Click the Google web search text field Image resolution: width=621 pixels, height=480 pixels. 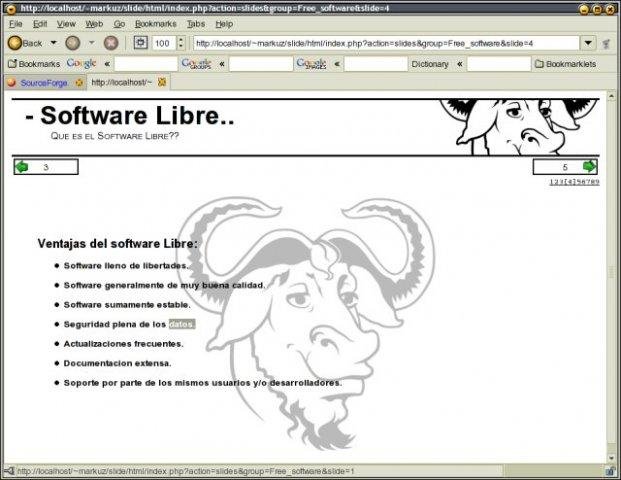(146, 64)
